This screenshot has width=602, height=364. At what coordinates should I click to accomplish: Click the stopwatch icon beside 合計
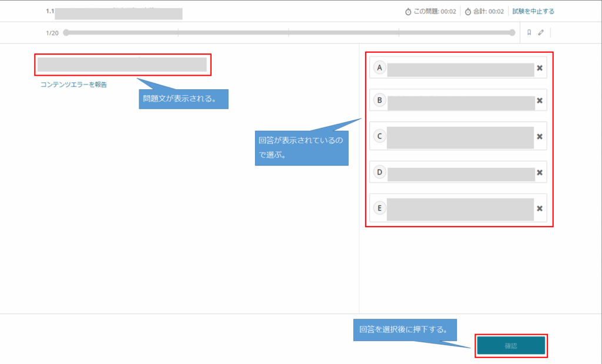468,12
